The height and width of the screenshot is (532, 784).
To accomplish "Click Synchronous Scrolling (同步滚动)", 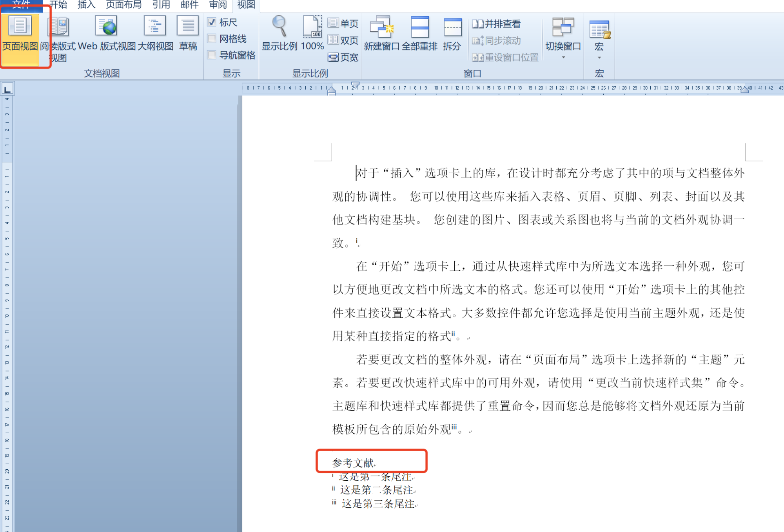I will 496,40.
